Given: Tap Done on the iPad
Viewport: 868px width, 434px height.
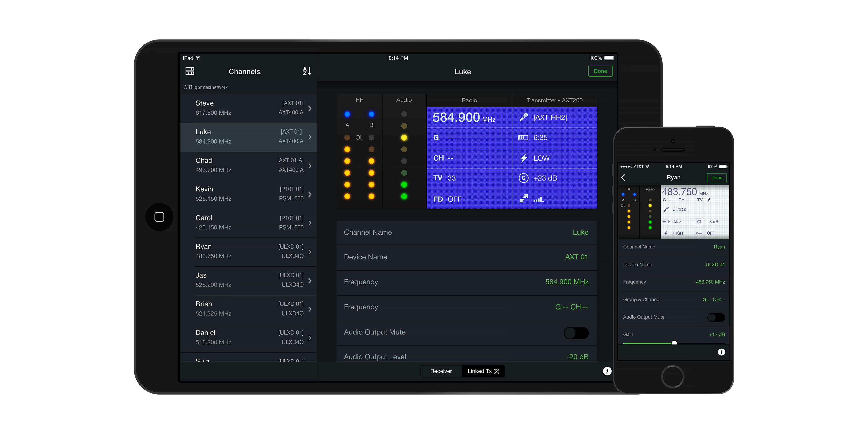Looking at the screenshot, I should tap(600, 71).
